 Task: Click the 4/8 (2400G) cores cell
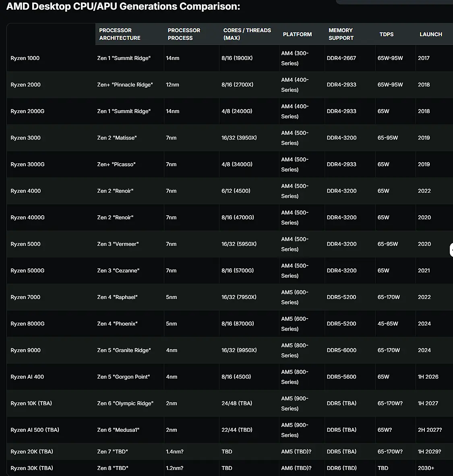coord(237,111)
